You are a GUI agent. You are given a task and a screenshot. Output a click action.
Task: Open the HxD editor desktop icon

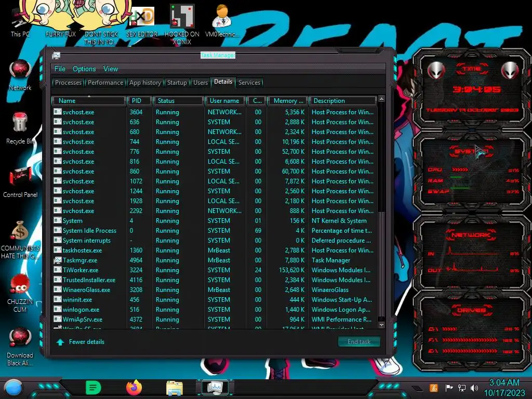tap(142, 21)
